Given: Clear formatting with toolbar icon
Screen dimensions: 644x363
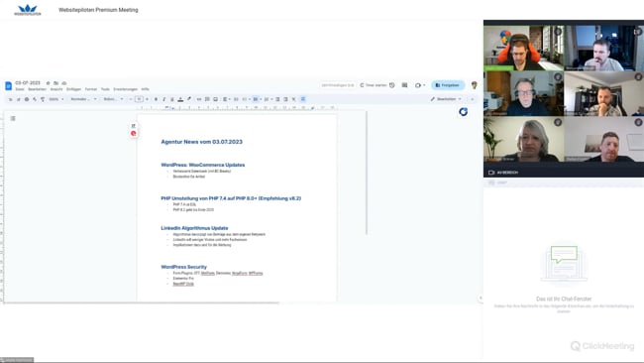Looking at the screenshot, I should [294, 99].
